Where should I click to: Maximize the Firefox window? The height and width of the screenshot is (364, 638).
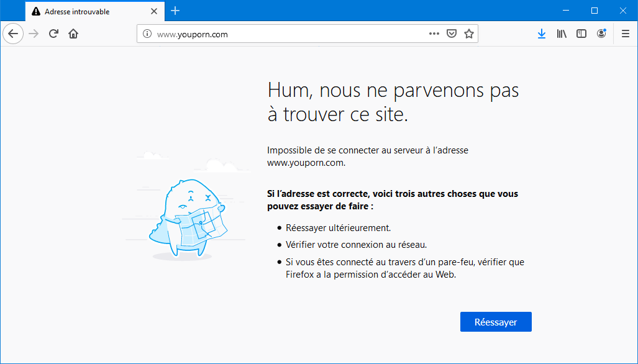coord(595,11)
